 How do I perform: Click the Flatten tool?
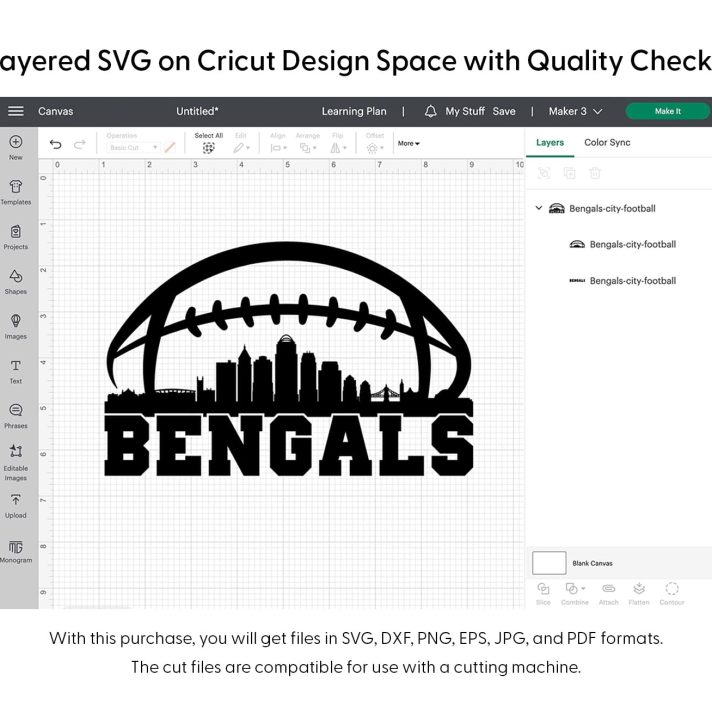point(639,594)
